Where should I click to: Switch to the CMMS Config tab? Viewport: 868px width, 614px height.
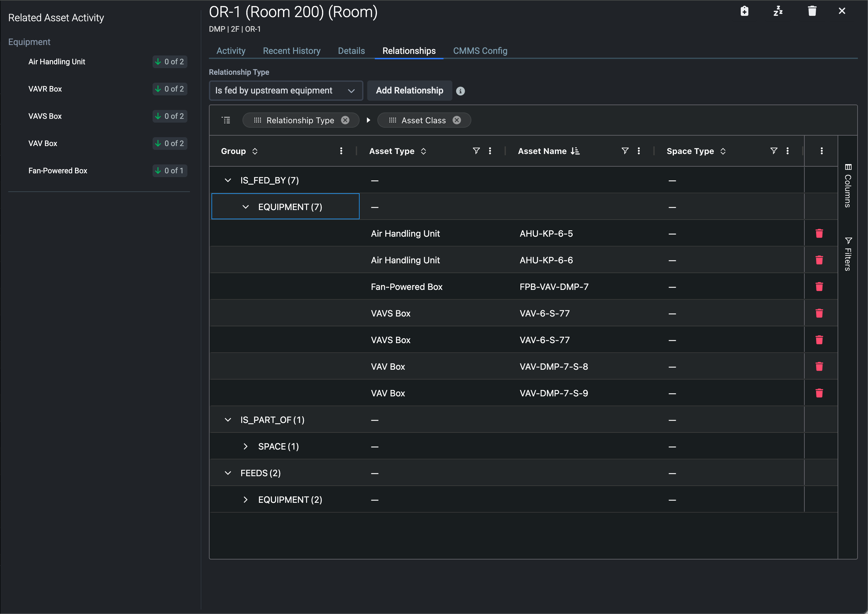coord(480,51)
